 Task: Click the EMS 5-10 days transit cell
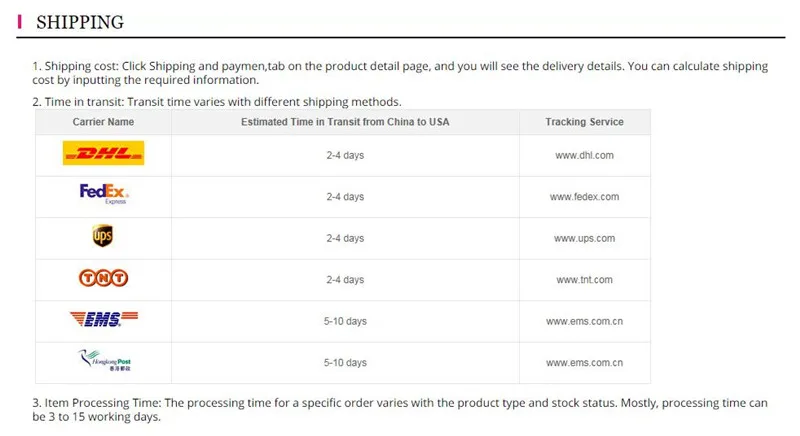(345, 321)
